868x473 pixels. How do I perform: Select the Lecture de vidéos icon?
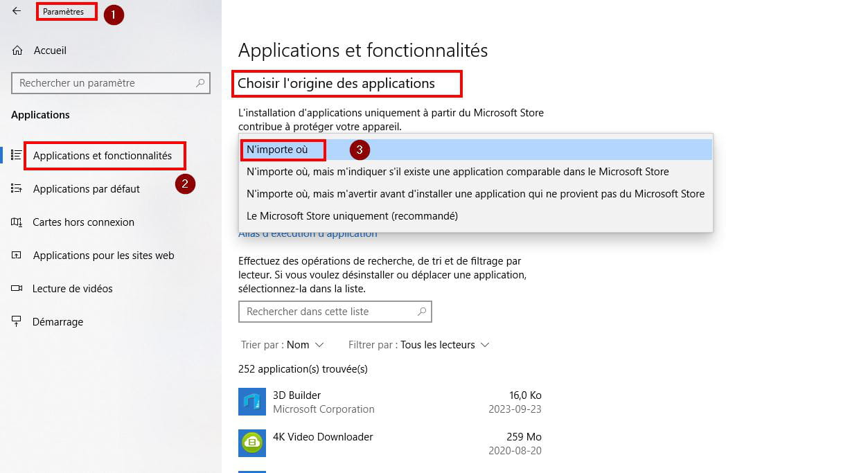coord(17,289)
